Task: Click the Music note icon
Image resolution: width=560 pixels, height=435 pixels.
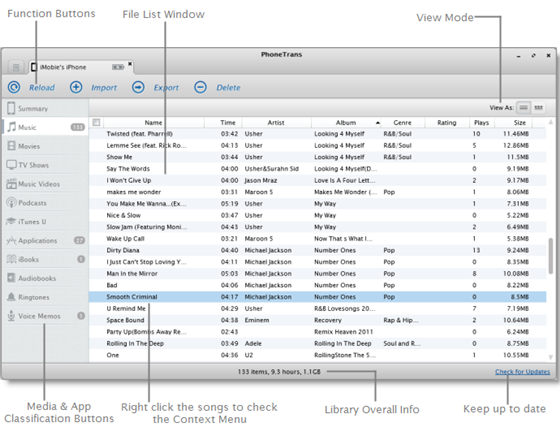Action: 12,127
